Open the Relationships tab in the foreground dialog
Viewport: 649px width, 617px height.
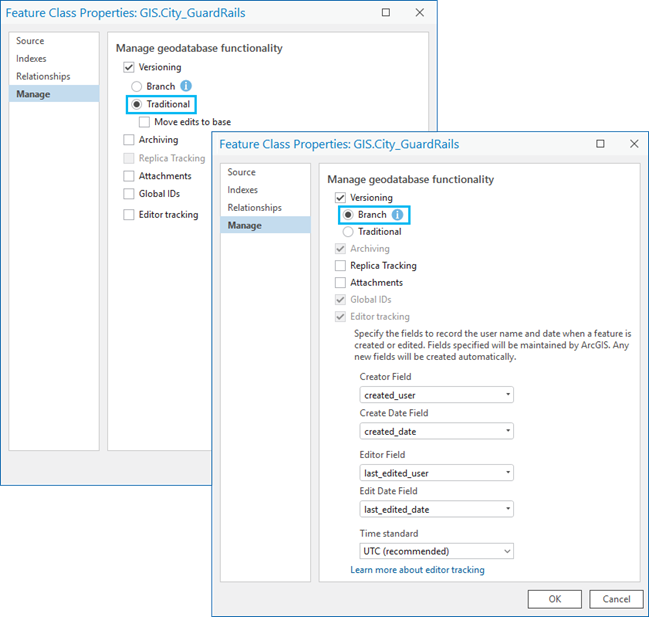[x=254, y=208]
